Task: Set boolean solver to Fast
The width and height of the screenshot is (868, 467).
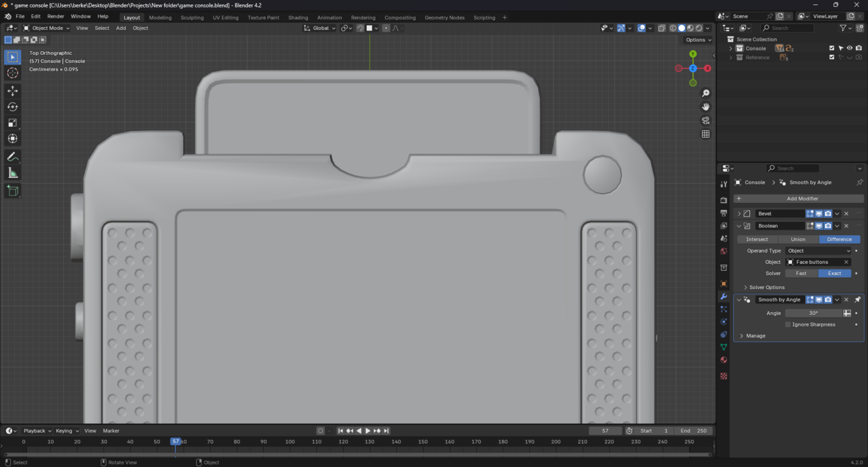Action: [801, 274]
